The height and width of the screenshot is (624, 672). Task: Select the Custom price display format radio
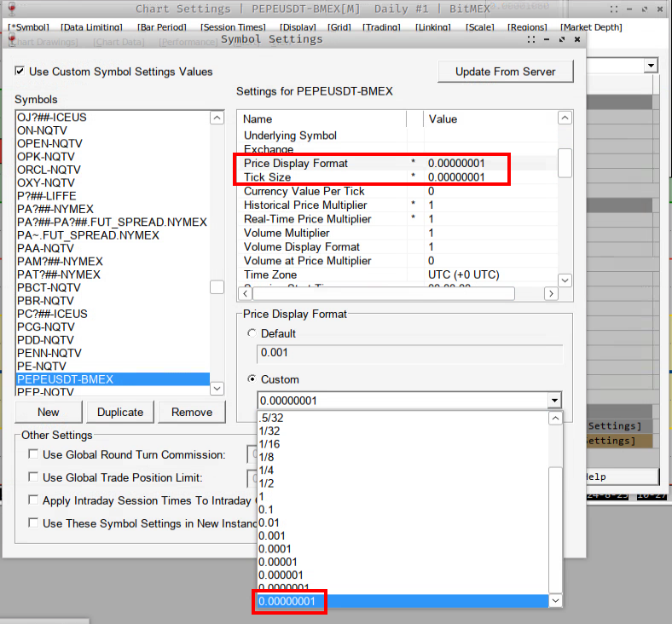(252, 379)
